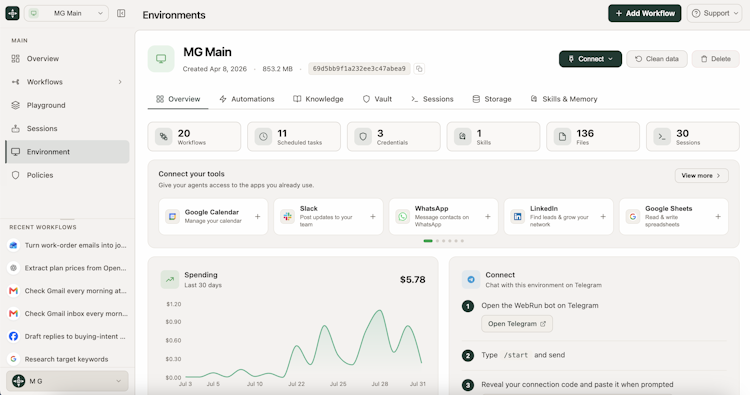Open 'Research target keywords' workflow

(67, 359)
